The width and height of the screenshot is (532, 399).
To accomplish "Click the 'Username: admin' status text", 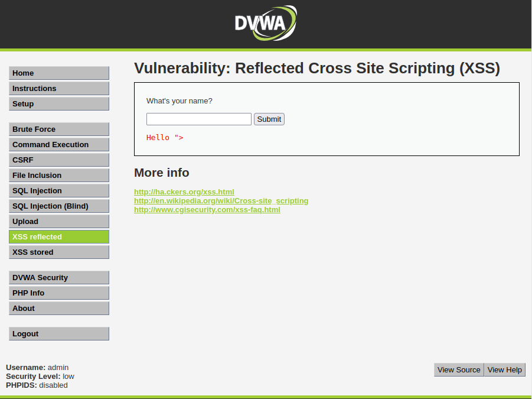I will pos(37,368).
